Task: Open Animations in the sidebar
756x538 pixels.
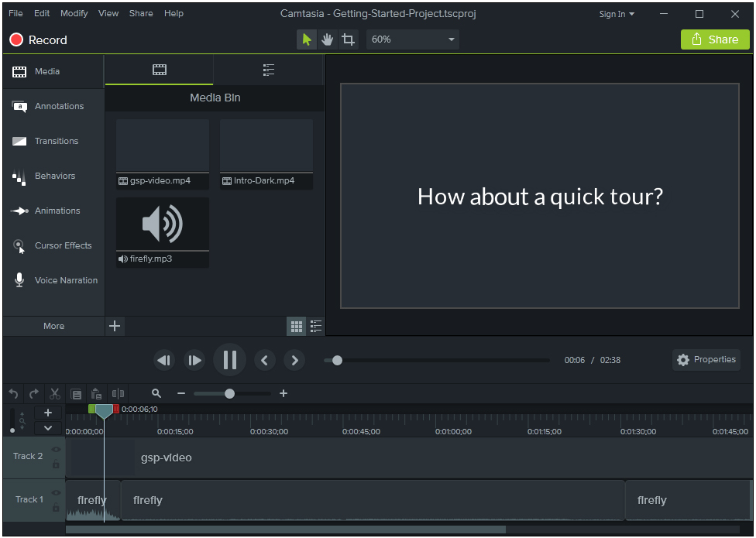Action: (53, 211)
